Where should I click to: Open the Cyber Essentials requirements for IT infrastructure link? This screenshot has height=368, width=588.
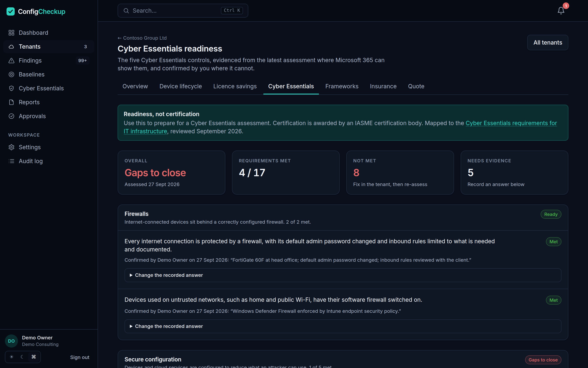click(511, 123)
